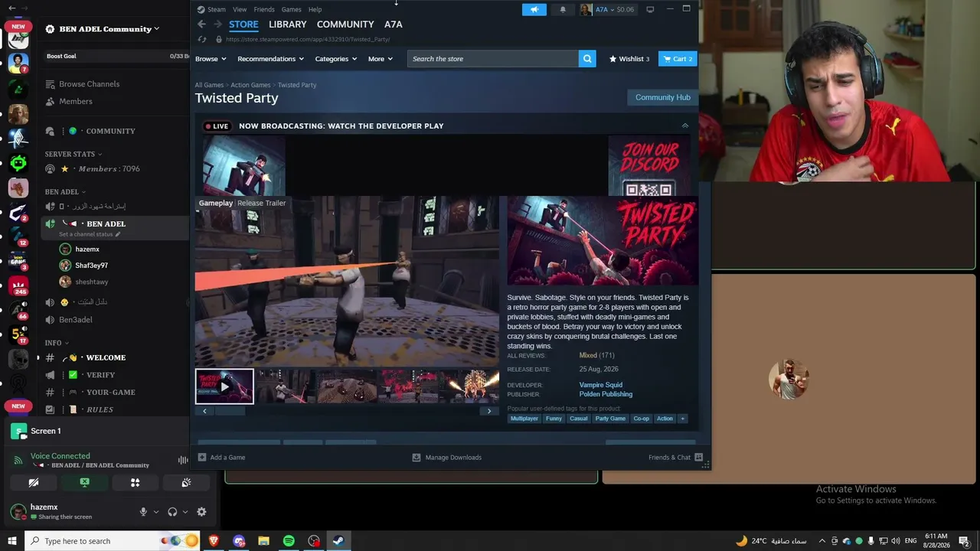Open Friends & Chat in Steam
The height and width of the screenshot is (551, 980).
click(675, 458)
